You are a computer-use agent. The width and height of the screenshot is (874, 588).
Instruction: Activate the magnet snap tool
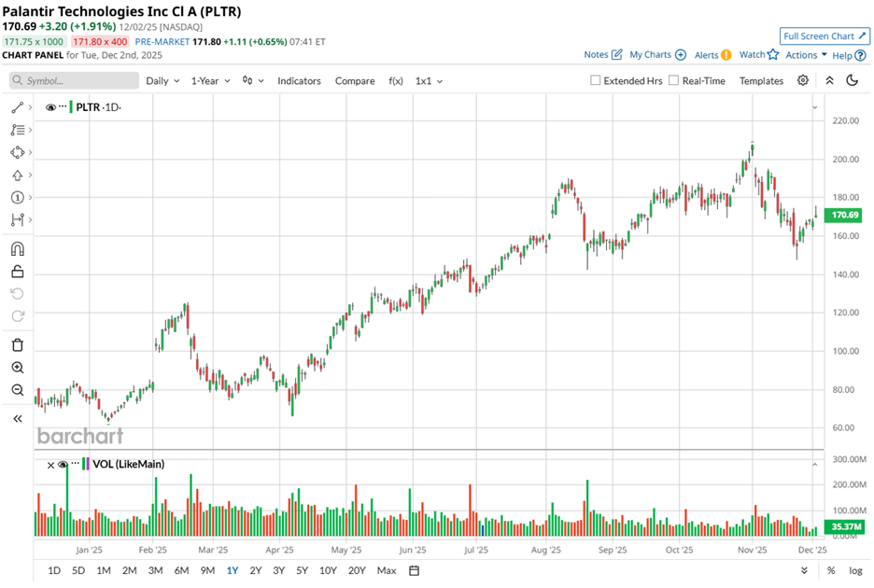tap(18, 249)
